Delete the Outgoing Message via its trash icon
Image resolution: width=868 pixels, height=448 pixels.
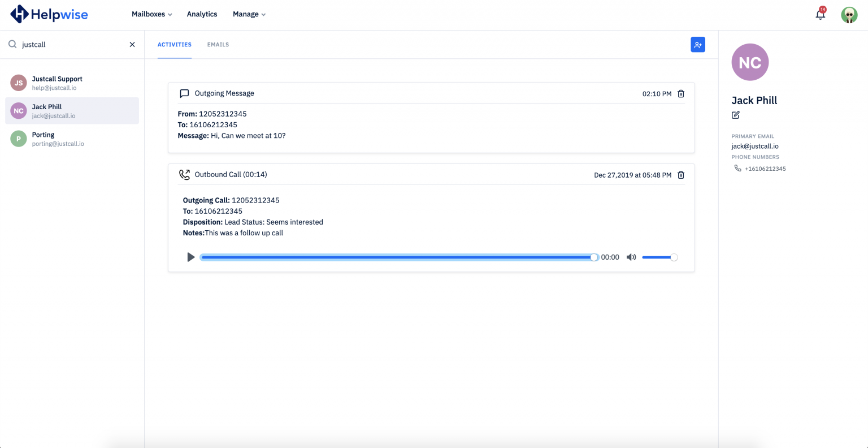[x=681, y=94]
